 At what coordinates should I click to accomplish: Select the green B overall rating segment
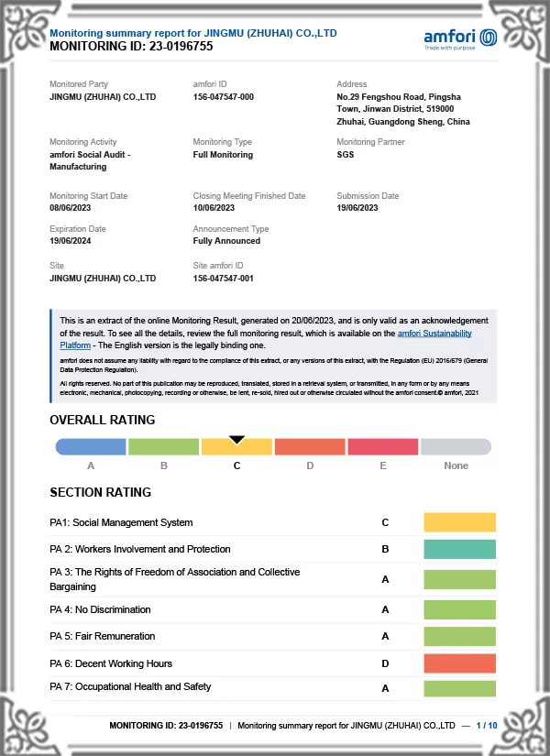pyautogui.click(x=163, y=447)
